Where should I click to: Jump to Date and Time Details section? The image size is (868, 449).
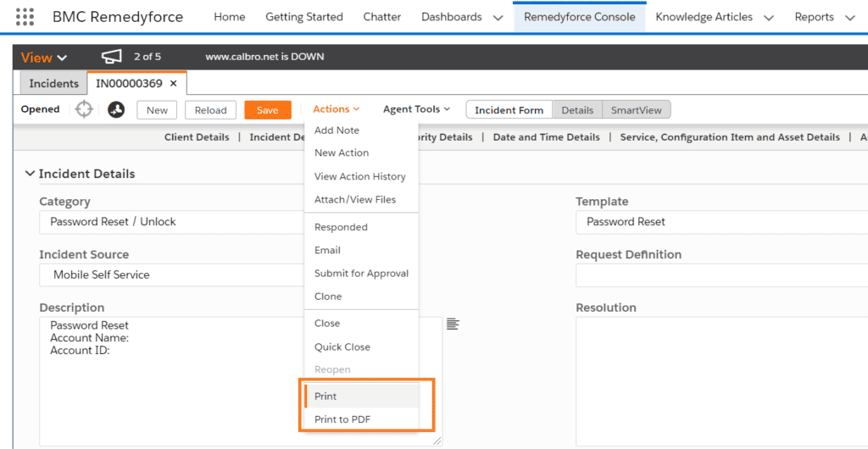(x=546, y=137)
